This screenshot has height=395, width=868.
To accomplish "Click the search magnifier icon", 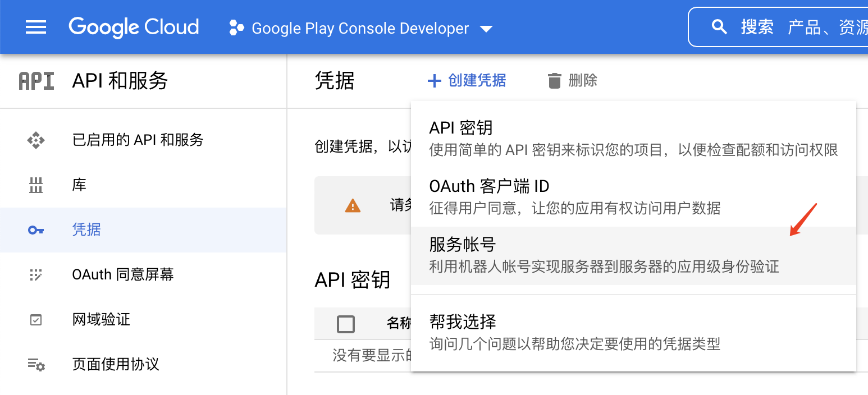I will [x=719, y=27].
